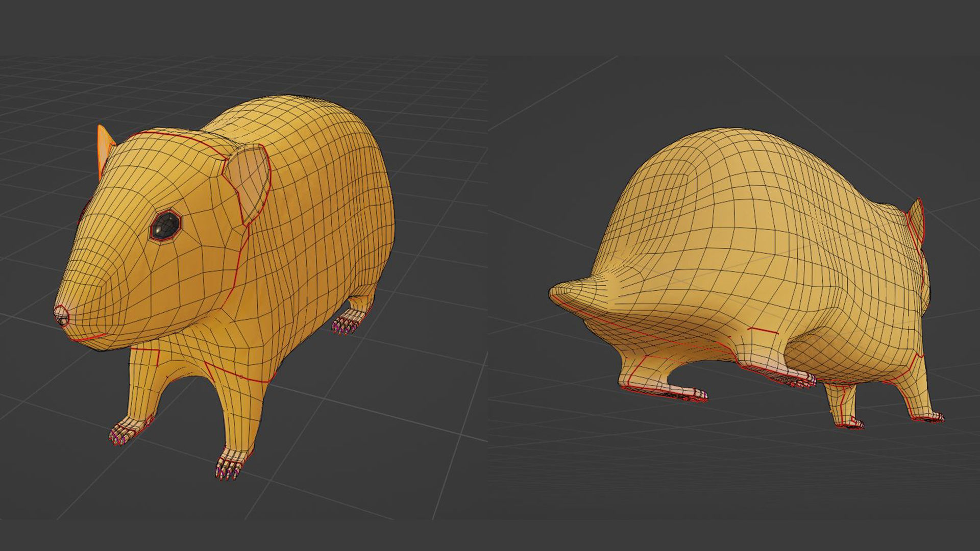Image resolution: width=980 pixels, height=551 pixels.
Task: Click the hamster's pink nose tip
Action: coord(61,315)
